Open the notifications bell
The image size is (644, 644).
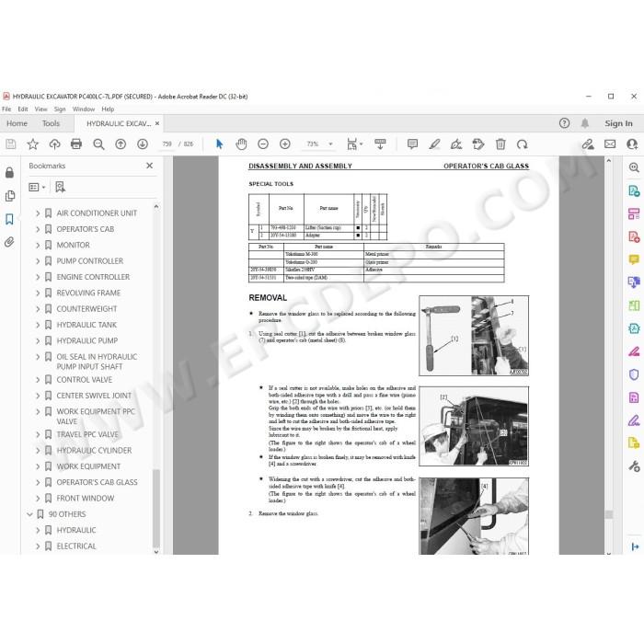(585, 123)
